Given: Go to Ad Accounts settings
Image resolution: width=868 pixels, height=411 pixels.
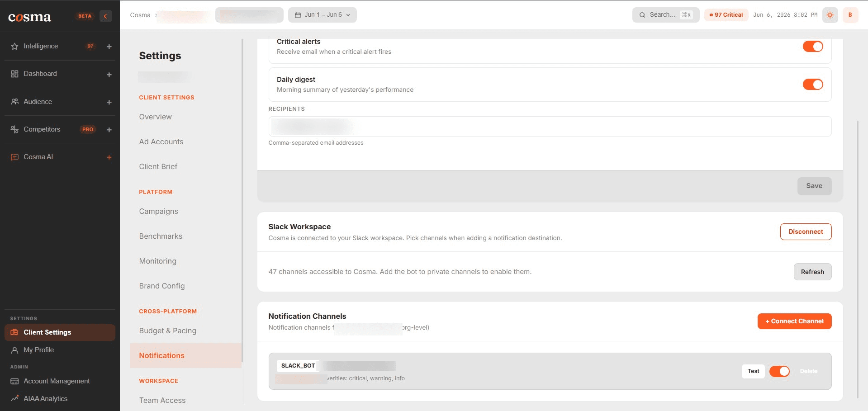Looking at the screenshot, I should (x=161, y=142).
